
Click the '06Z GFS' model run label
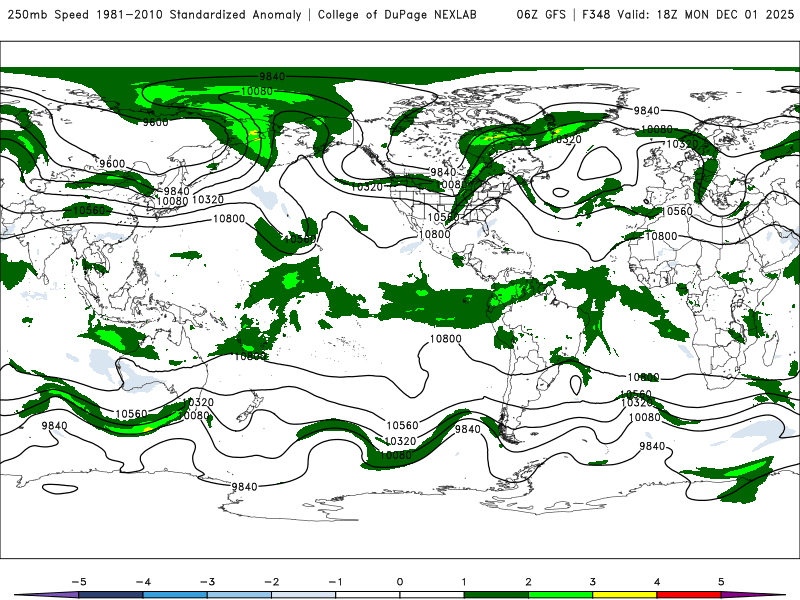[x=541, y=14]
